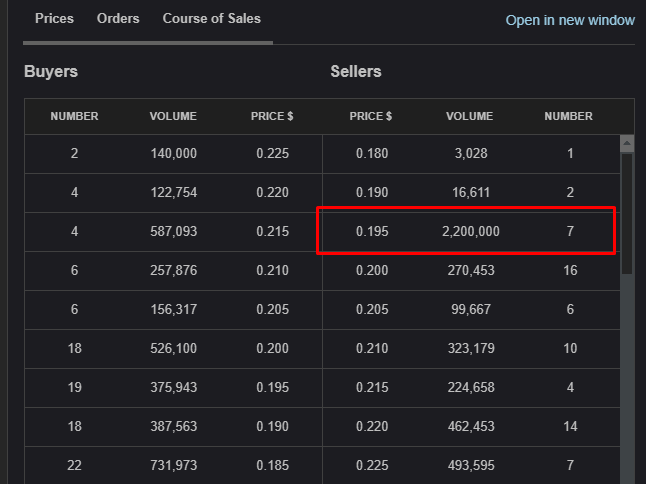Click the seller volume 3,028 cell
The height and width of the screenshot is (484, 646).
click(470, 154)
